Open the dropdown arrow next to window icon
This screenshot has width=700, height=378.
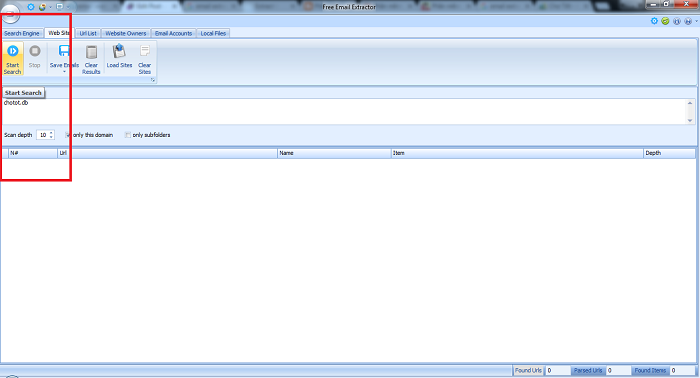tap(68, 7)
